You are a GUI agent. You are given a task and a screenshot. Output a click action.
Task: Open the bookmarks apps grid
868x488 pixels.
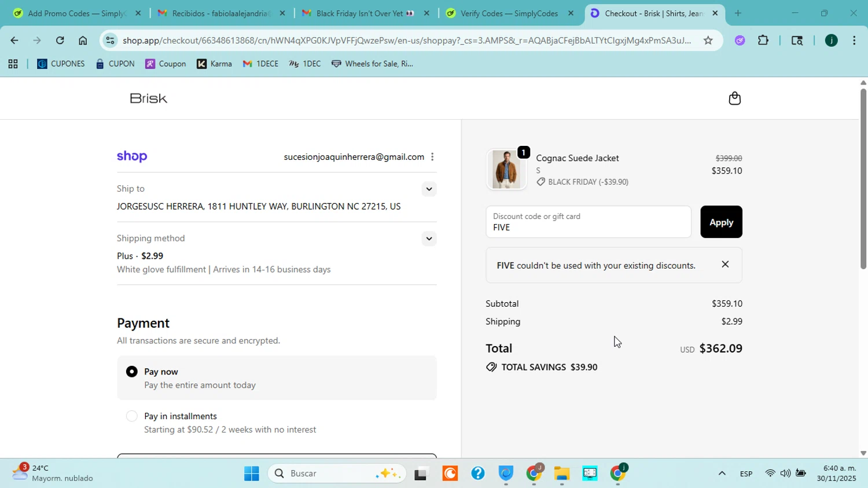(x=13, y=64)
